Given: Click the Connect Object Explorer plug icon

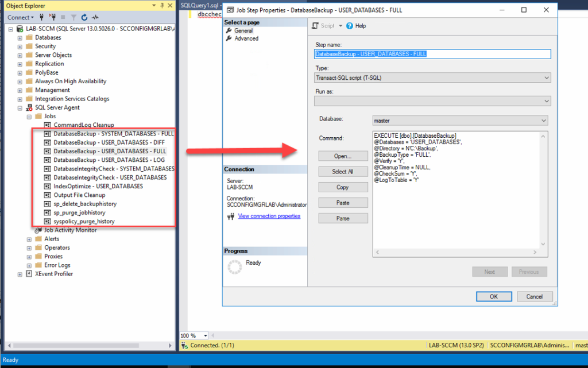Looking at the screenshot, I should (x=41, y=17).
